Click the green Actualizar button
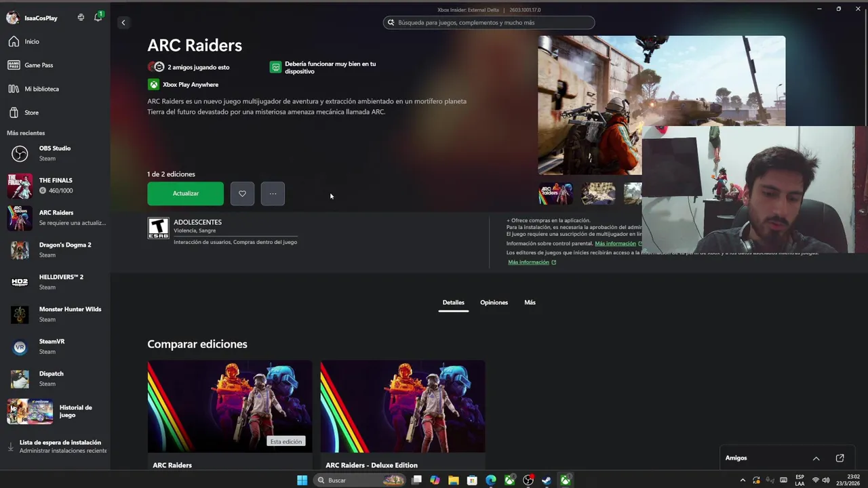 coord(185,194)
